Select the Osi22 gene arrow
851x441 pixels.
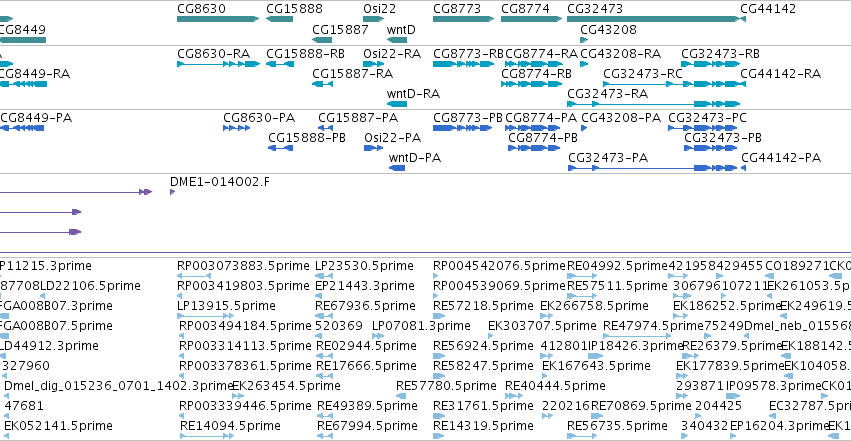373,19
